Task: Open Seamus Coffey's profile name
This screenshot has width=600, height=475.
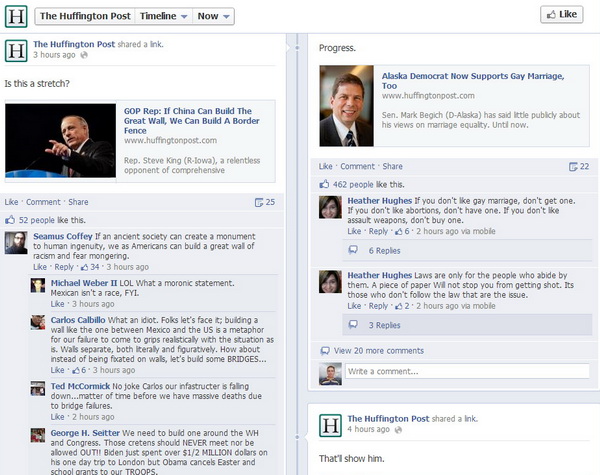Action: tap(63, 237)
